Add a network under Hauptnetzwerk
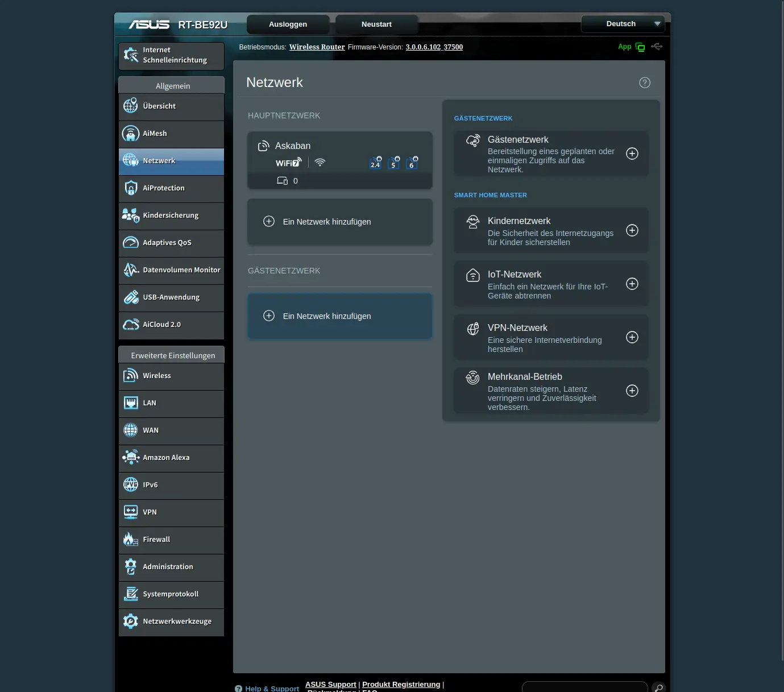Image resolution: width=784 pixels, height=692 pixels. tap(326, 222)
